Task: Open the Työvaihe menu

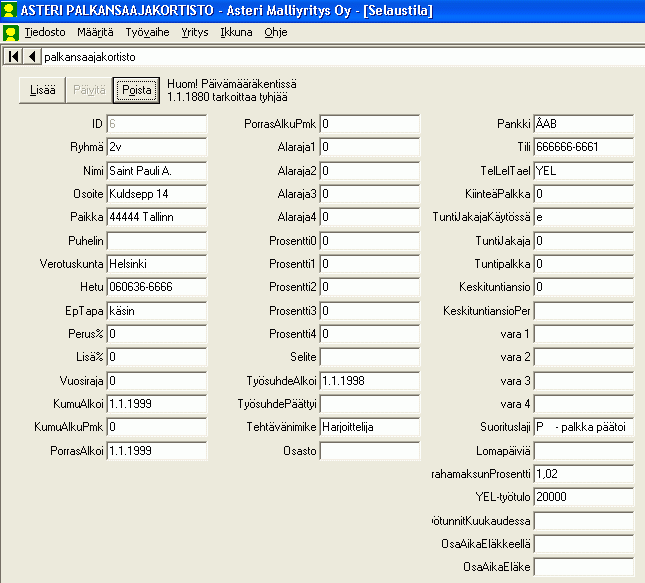Action: tap(147, 32)
